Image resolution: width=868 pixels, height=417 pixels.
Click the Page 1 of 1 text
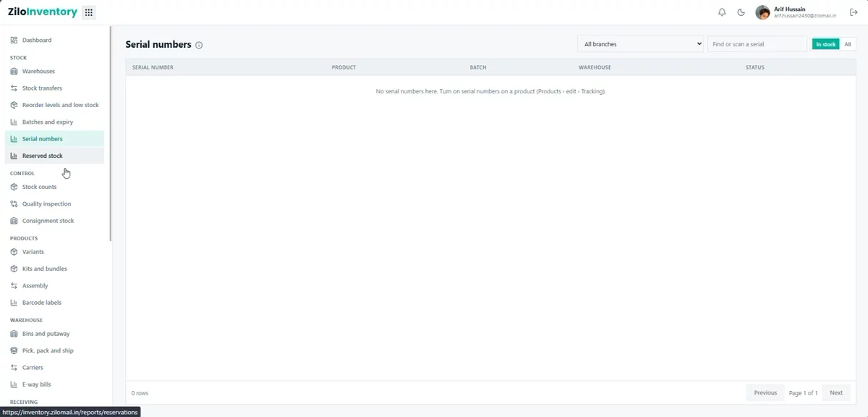coord(804,393)
